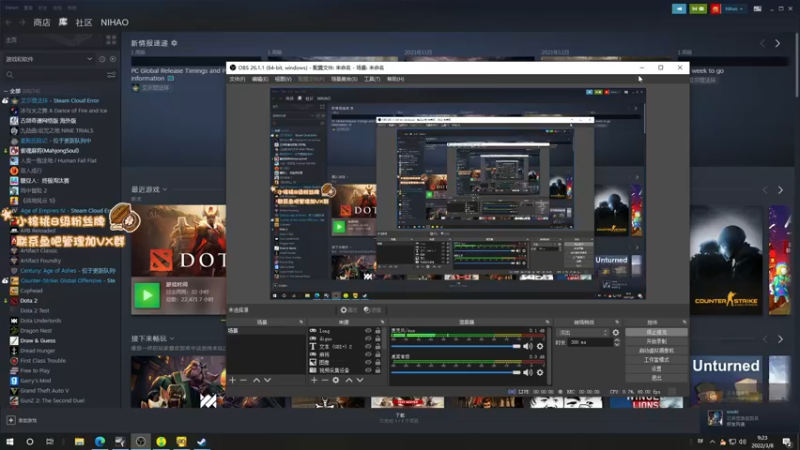
Task: Toggle visibility of the second game capture source
Action: [368, 339]
